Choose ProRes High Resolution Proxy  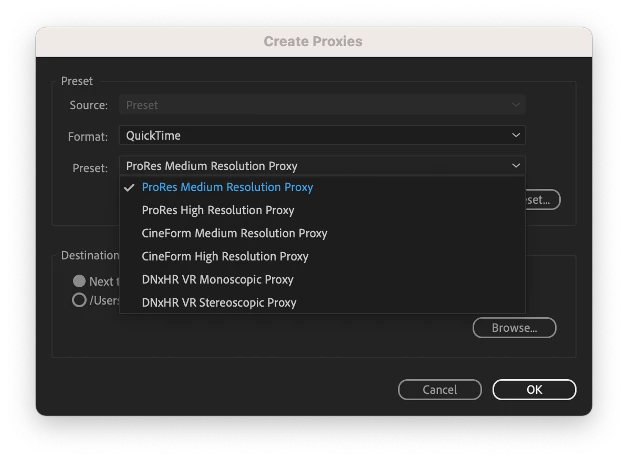322,210
